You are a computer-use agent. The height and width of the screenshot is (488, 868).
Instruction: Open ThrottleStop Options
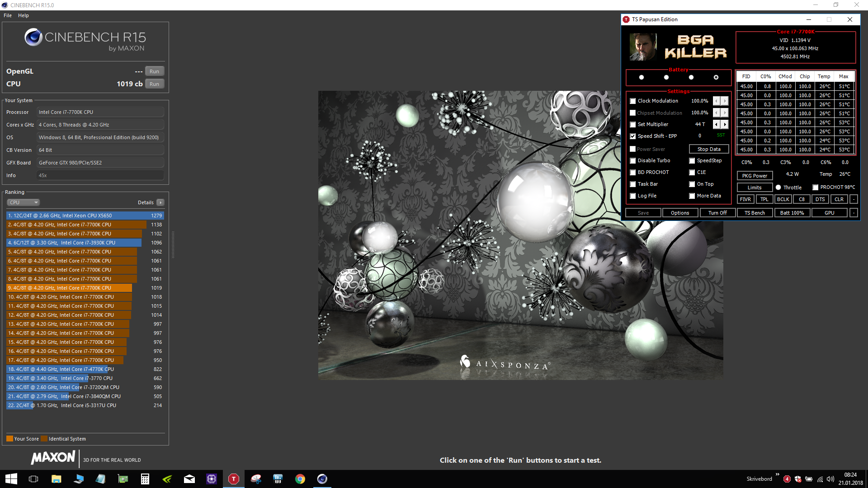680,213
